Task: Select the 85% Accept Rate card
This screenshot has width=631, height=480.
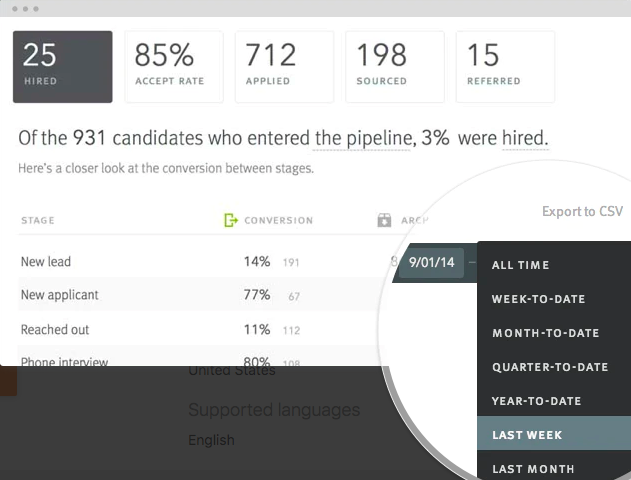Action: pos(174,67)
